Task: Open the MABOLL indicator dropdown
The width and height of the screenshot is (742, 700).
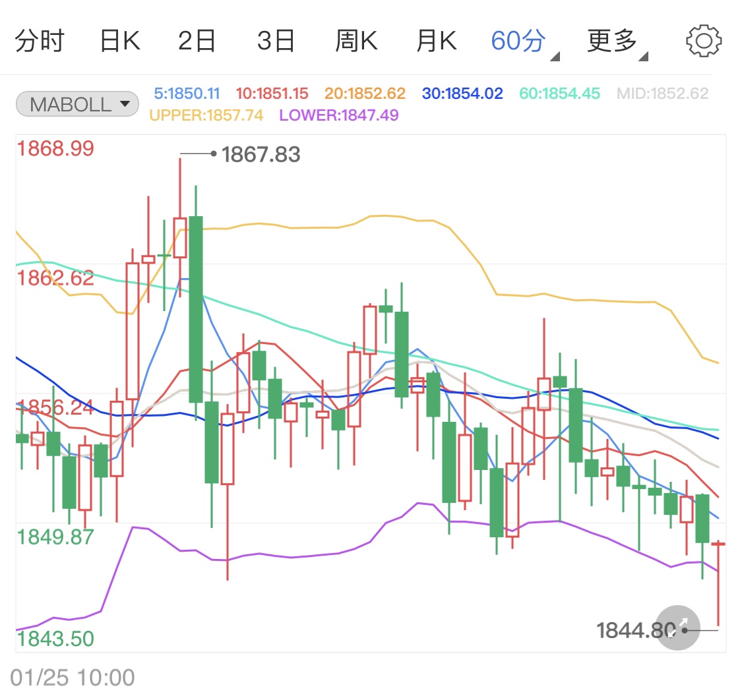Action: pos(77,103)
